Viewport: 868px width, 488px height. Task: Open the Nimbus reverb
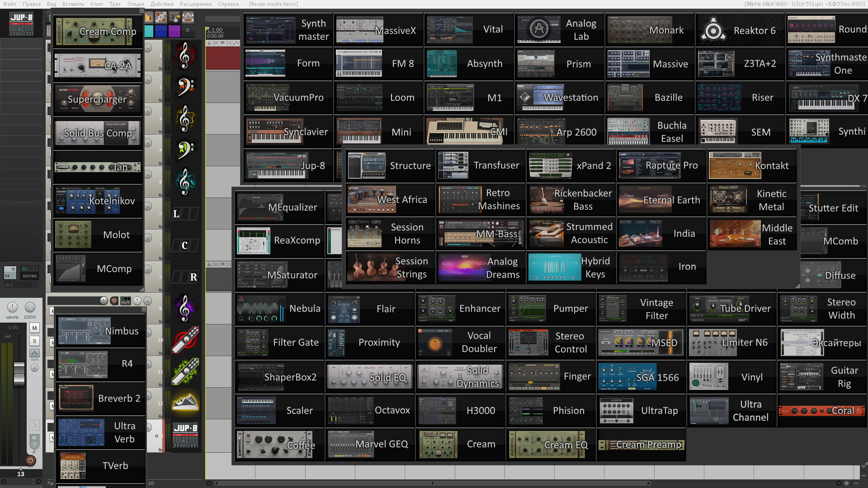(x=100, y=331)
